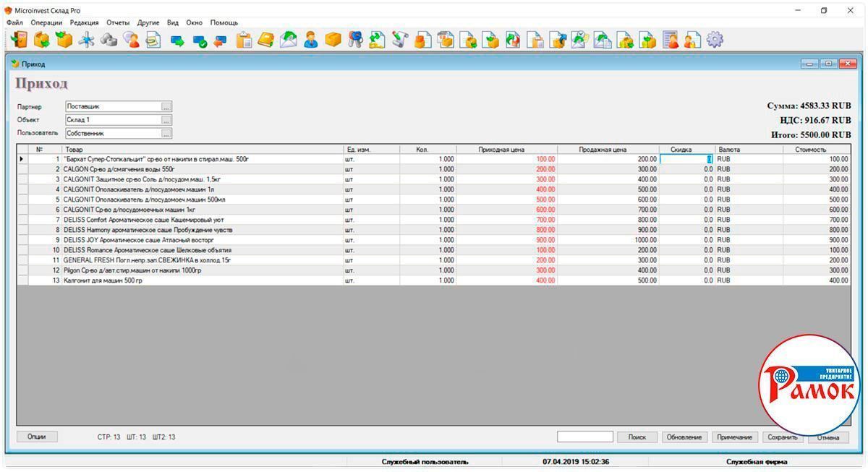
Task: Click the open envelope icon in toolbar
Action: 288,40
